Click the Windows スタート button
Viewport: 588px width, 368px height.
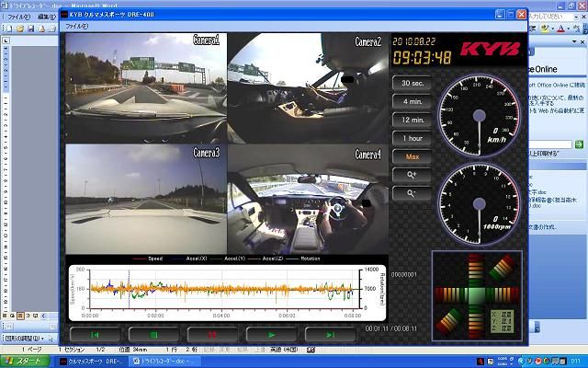(x=25, y=362)
